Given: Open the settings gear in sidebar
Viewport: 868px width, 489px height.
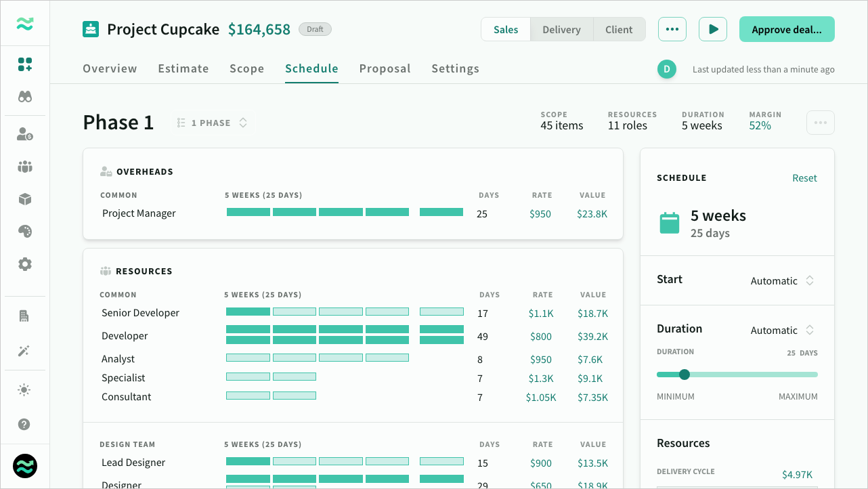Looking at the screenshot, I should pyautogui.click(x=25, y=264).
